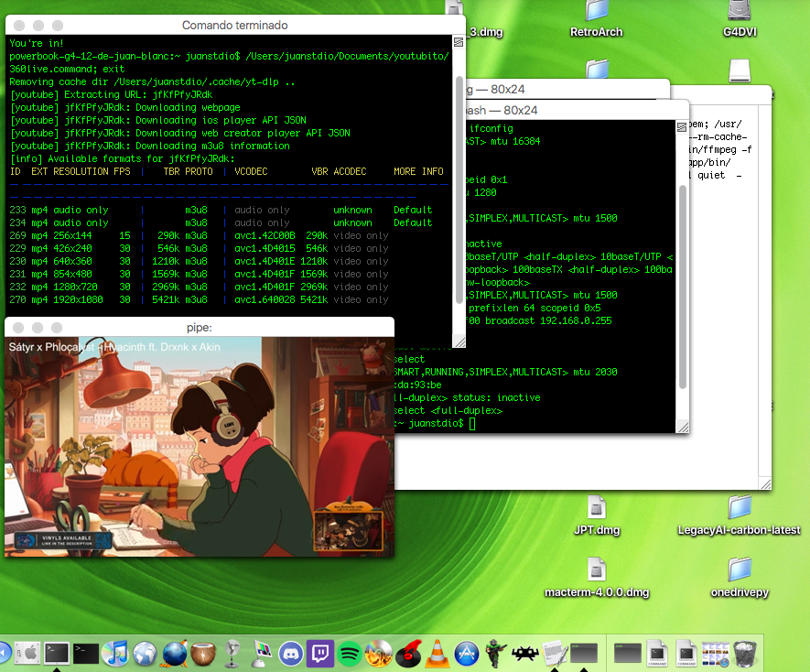The image size is (810, 672).
Task: Click the '269 mp4 256x144' format row
Action: tap(199, 235)
